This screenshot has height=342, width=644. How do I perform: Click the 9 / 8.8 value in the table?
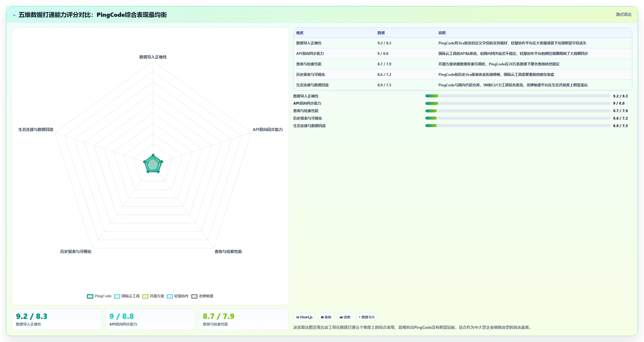click(383, 54)
